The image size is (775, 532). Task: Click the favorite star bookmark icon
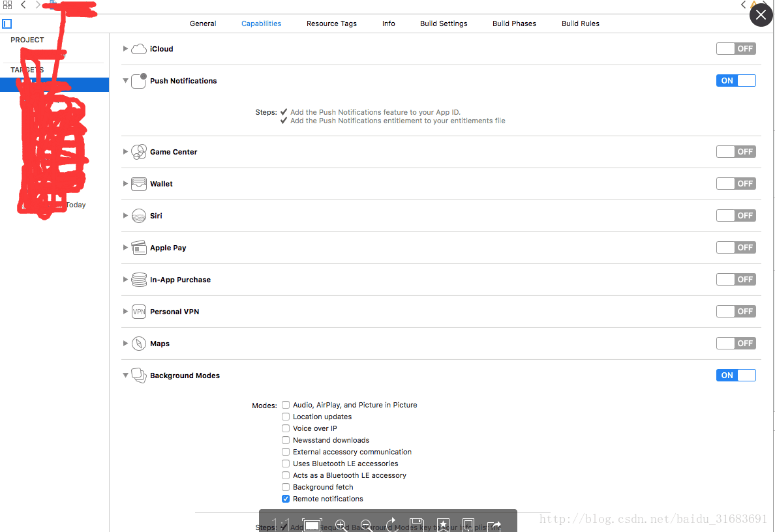443,525
